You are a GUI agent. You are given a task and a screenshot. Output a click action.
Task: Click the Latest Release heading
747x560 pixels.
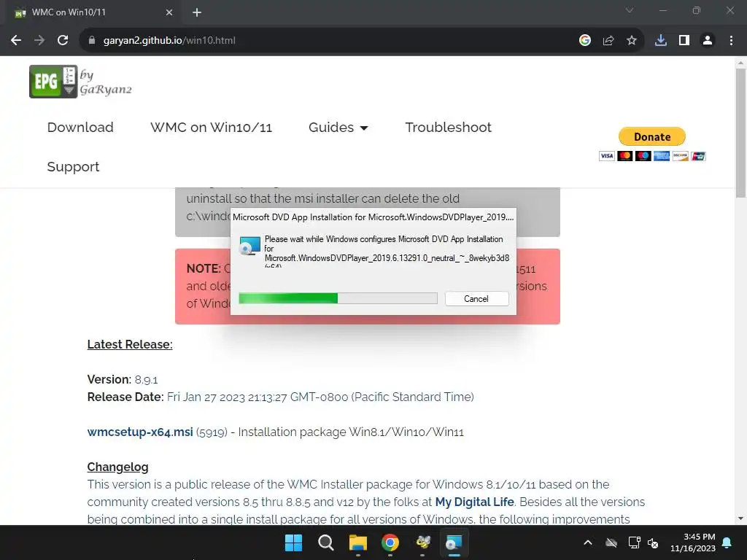pos(130,344)
